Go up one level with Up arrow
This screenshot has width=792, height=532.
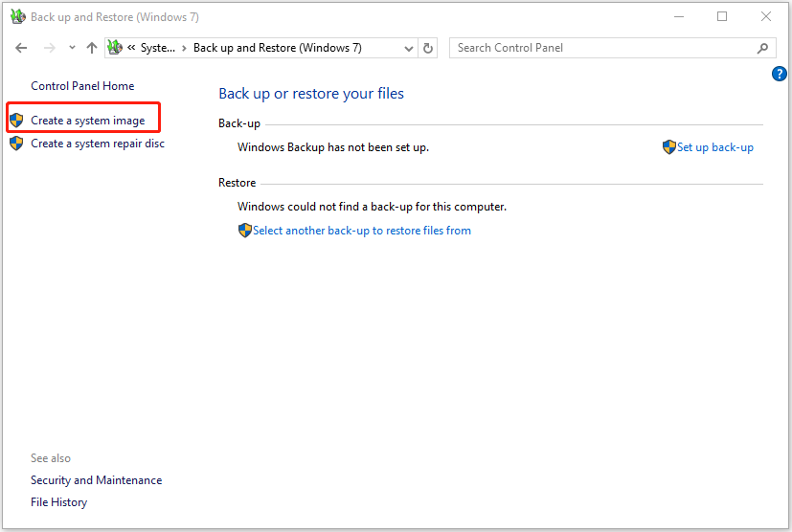click(x=91, y=48)
